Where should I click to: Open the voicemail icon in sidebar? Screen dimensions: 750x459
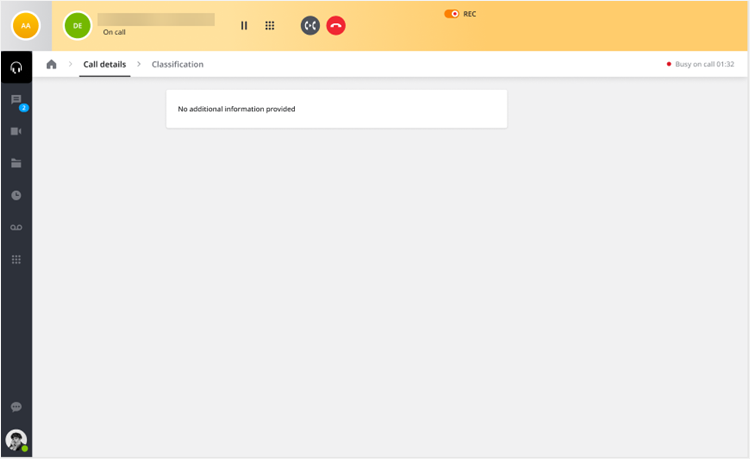click(x=16, y=228)
